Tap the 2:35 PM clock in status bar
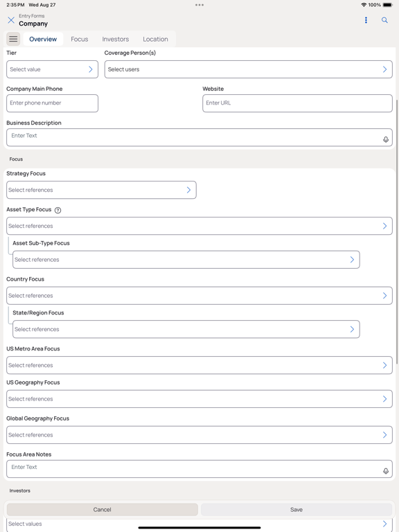Image resolution: width=399 pixels, height=532 pixels. click(15, 5)
